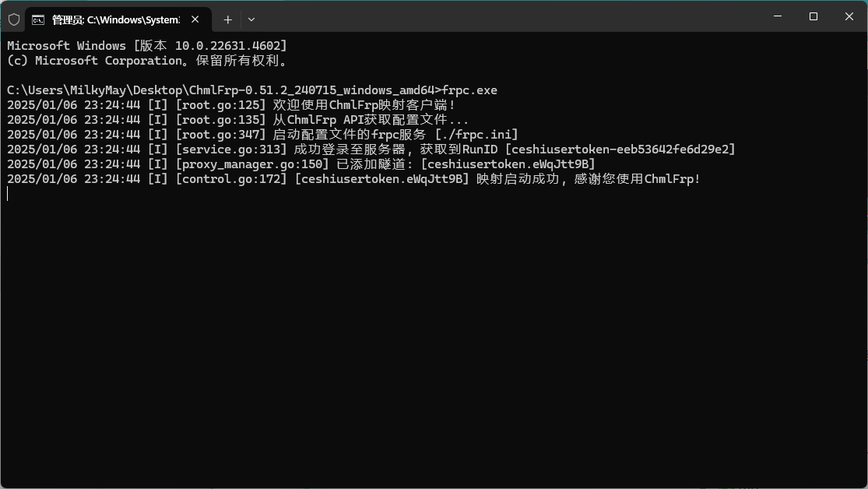
Task: Click the Microsoft Corporation copyright line
Action: (147, 61)
